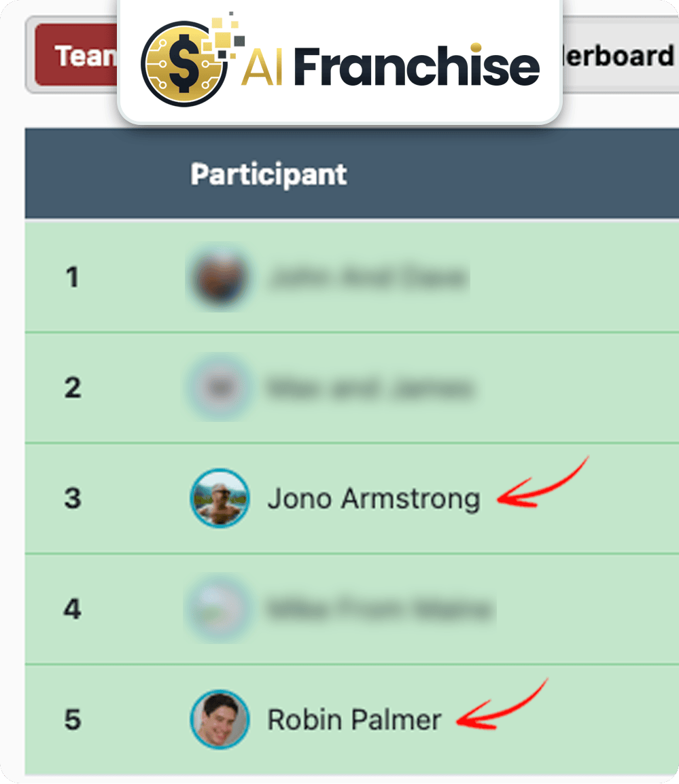Click rank number 5 in the leaderboard
This screenshot has height=784, width=679.
tap(73, 720)
